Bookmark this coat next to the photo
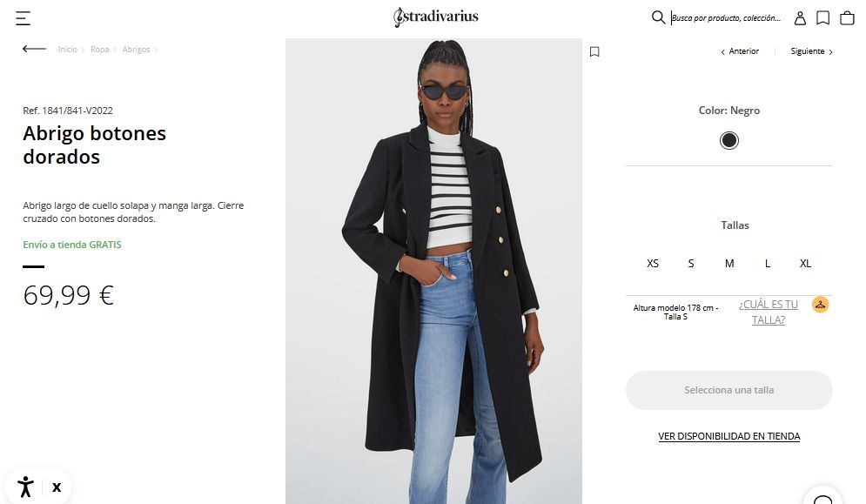Screen dimensions: 866x504 594,51
